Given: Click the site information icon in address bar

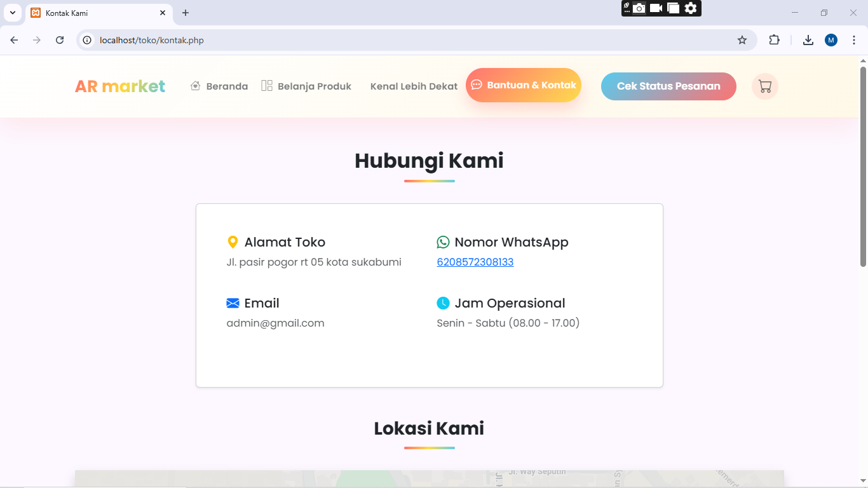Looking at the screenshot, I should (88, 40).
